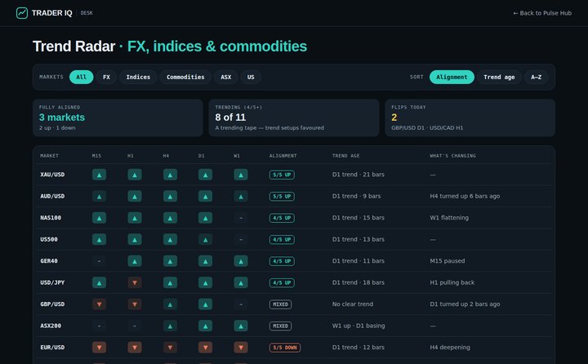The width and height of the screenshot is (588, 364).
Task: Click EUR/USD M15 down arrow
Action: pos(99,348)
